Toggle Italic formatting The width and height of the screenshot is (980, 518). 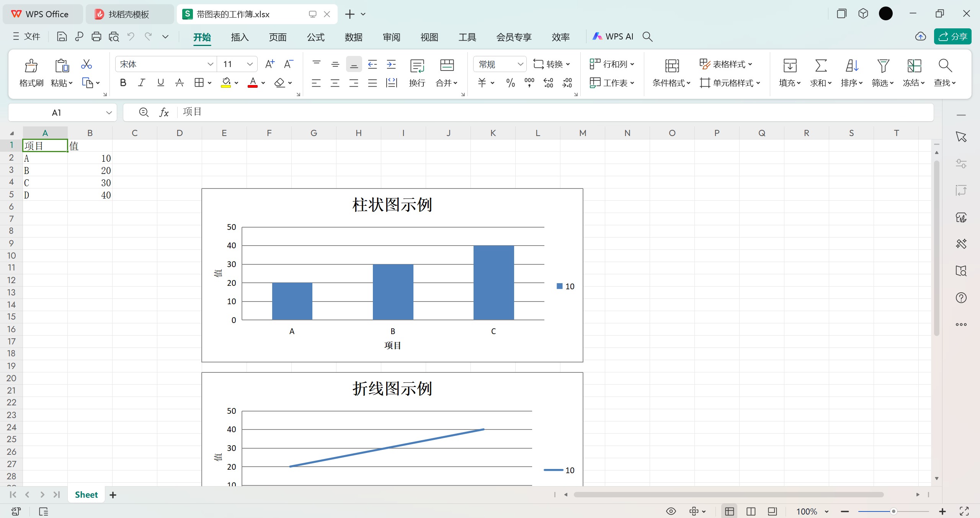pos(142,83)
